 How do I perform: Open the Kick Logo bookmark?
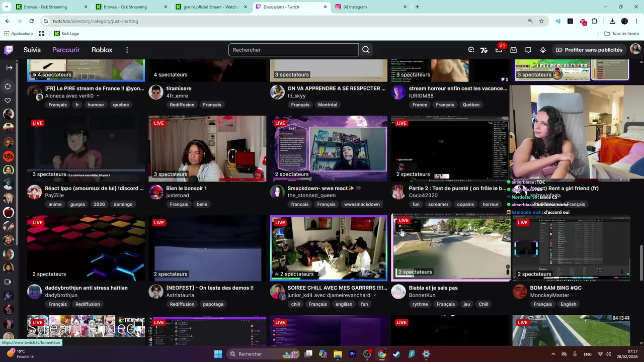(66, 33)
